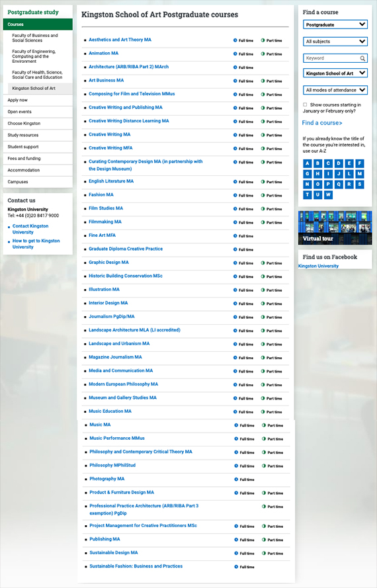This screenshot has width=377, height=588.
Task: Click Part time icon for Professional Practice Architecture
Action: (264, 506)
